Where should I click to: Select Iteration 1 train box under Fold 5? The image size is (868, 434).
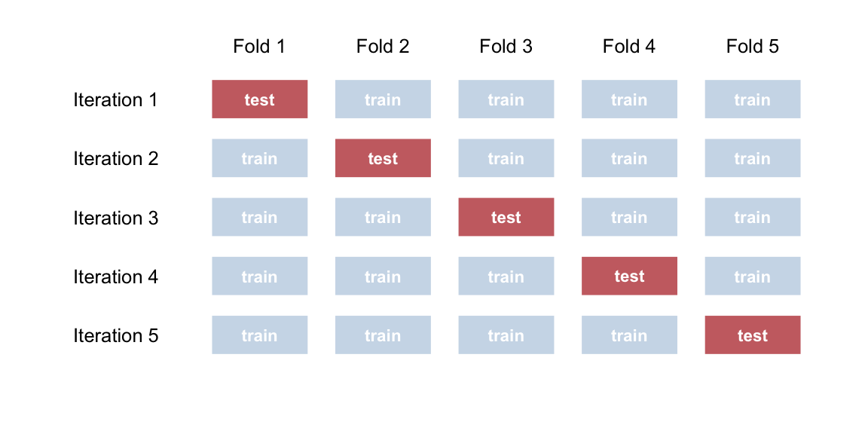coord(752,99)
